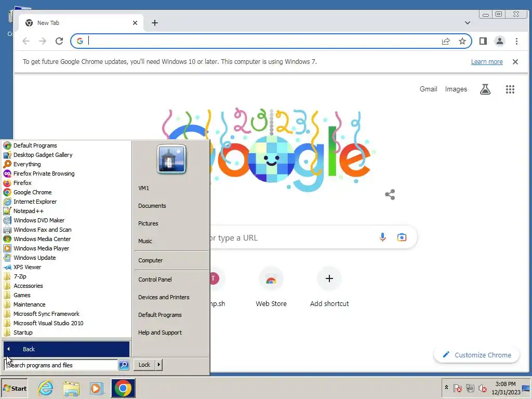Open Windows Explorer from the taskbar
The image size is (532, 399).
pyautogui.click(x=71, y=389)
